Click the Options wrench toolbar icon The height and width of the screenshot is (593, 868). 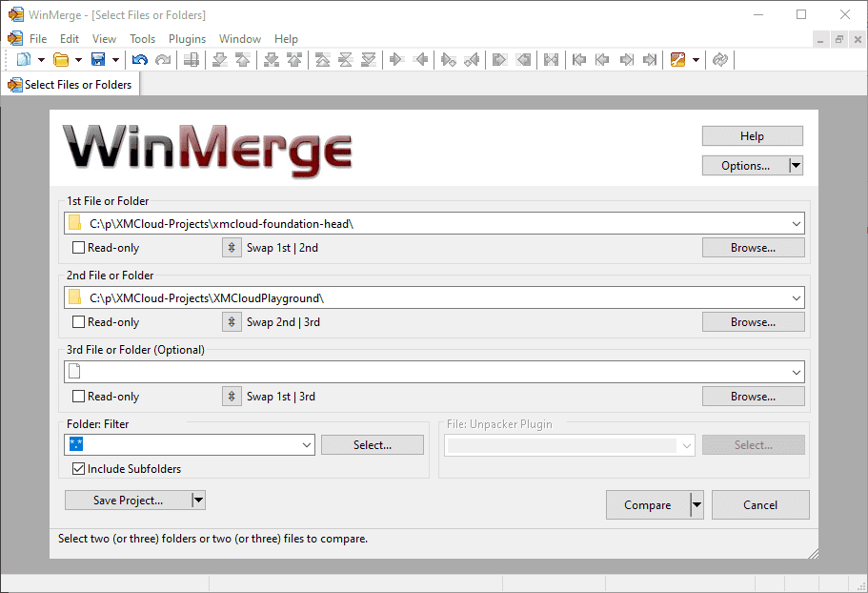coord(678,60)
